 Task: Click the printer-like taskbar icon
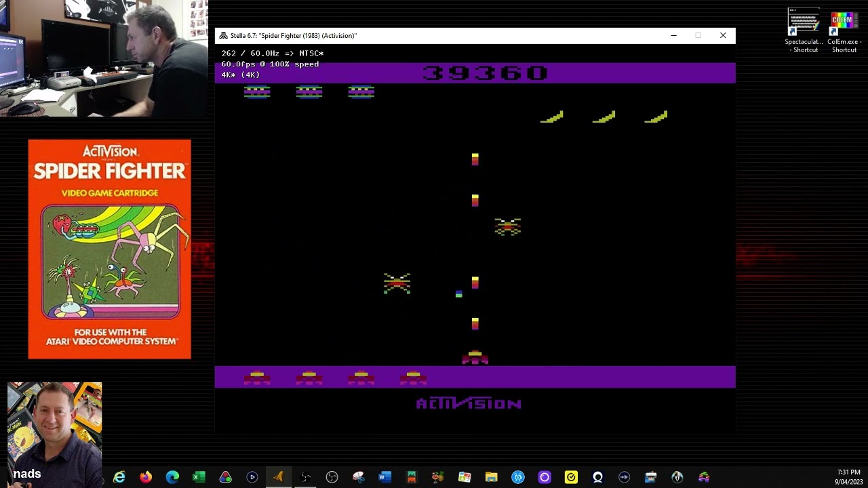coord(651,477)
